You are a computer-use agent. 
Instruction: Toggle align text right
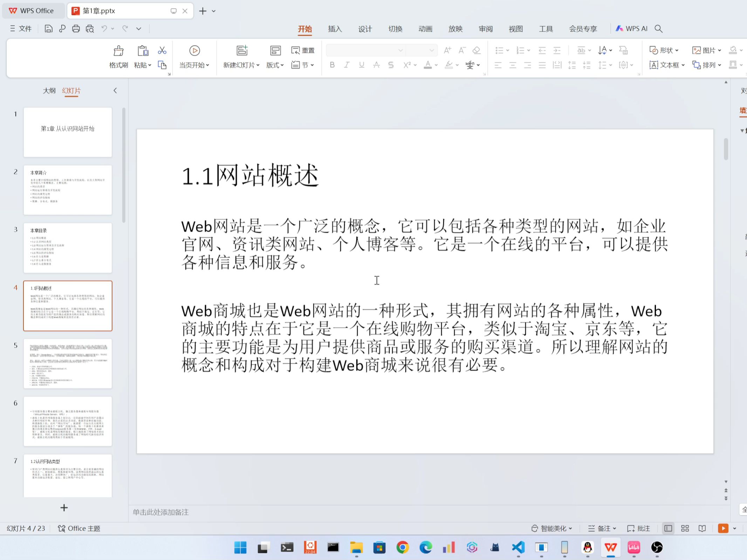[527, 65]
